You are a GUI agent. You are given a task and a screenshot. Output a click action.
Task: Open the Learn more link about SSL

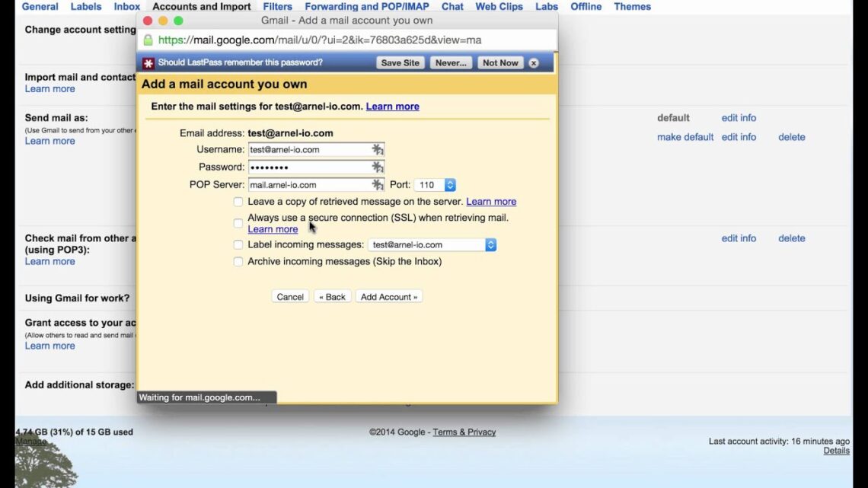(273, 229)
